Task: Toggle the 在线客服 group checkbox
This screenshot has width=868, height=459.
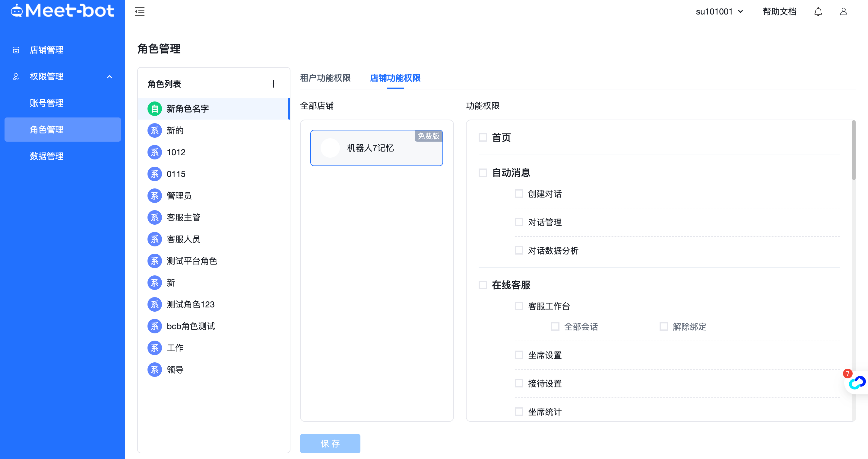Action: pyautogui.click(x=483, y=285)
